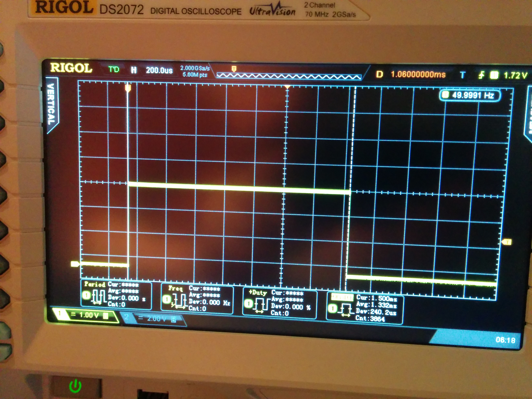Click the trigger level T marker on right edge
This screenshot has width=532, height=399.
tap(507, 242)
